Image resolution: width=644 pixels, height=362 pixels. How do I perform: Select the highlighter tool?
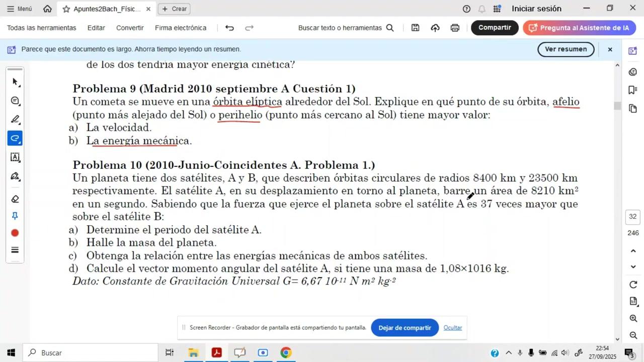pos(15,120)
